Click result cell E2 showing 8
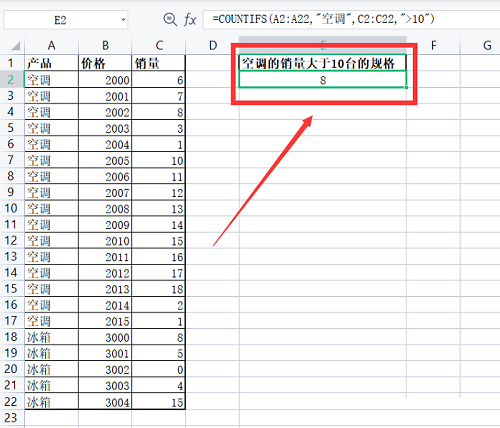 323,80
